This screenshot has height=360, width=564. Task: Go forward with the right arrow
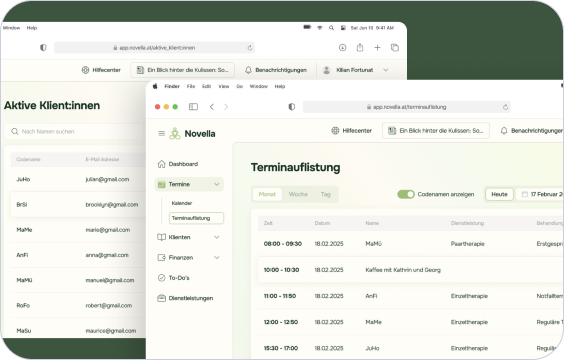(x=226, y=107)
